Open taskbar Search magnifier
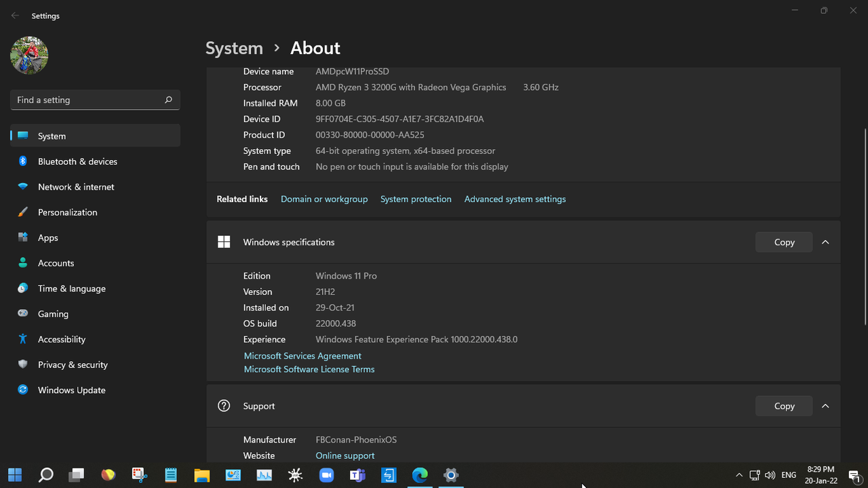The height and width of the screenshot is (488, 868). click(45, 475)
